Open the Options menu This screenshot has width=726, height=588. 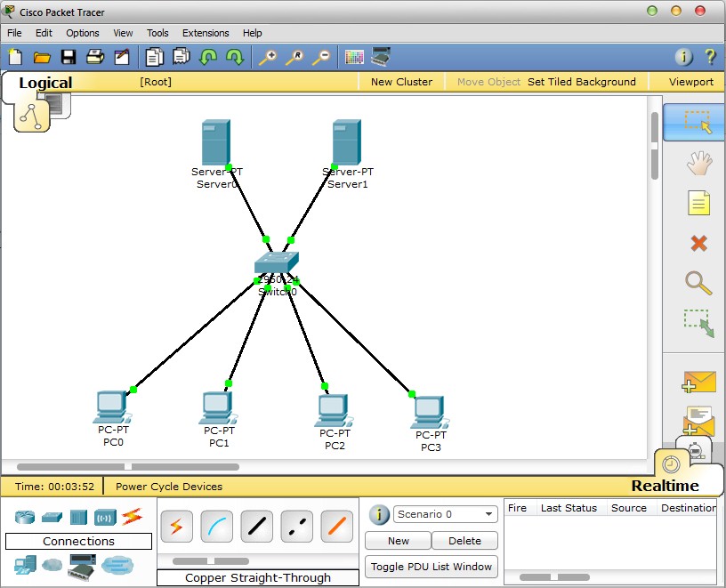click(82, 33)
